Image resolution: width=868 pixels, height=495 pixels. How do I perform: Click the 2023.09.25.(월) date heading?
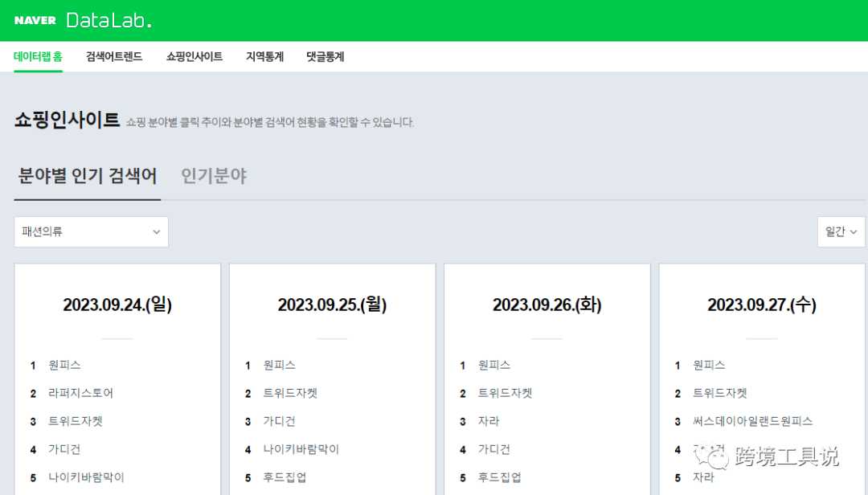(332, 305)
